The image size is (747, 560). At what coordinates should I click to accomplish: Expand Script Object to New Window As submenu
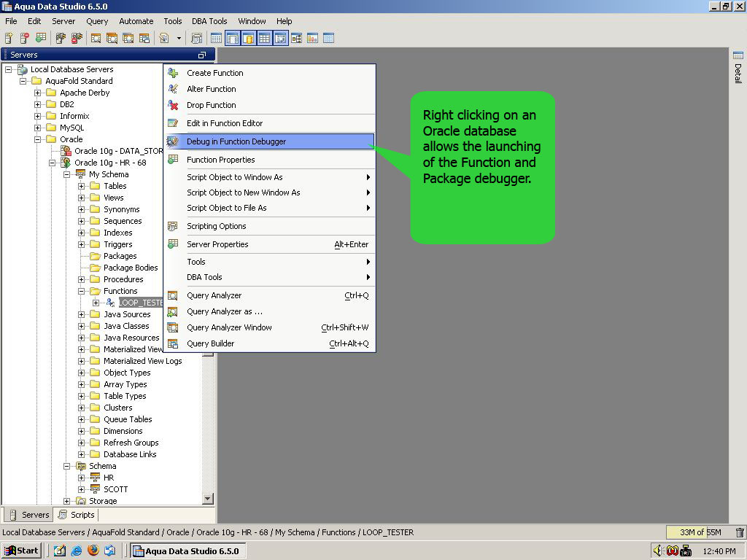click(270, 192)
